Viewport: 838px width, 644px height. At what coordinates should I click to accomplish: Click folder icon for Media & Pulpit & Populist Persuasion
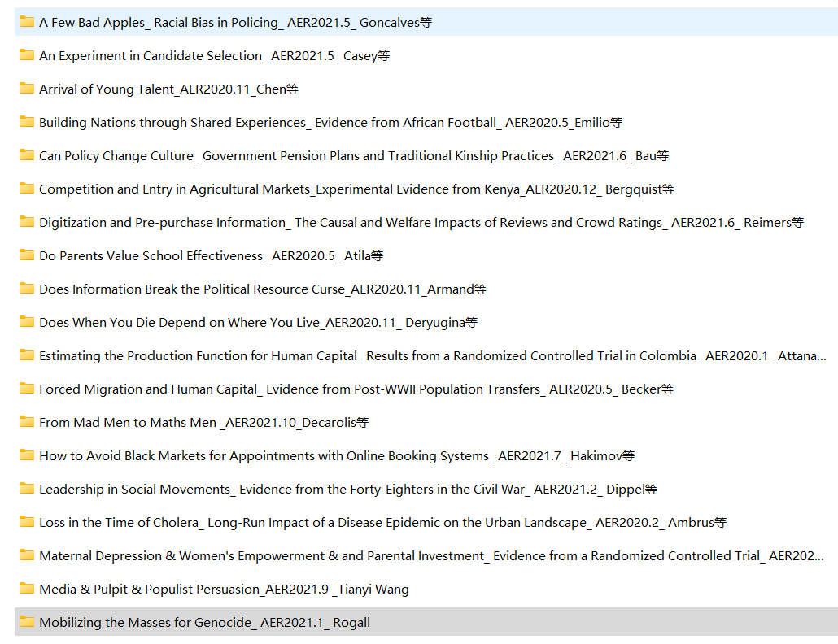click(x=27, y=589)
